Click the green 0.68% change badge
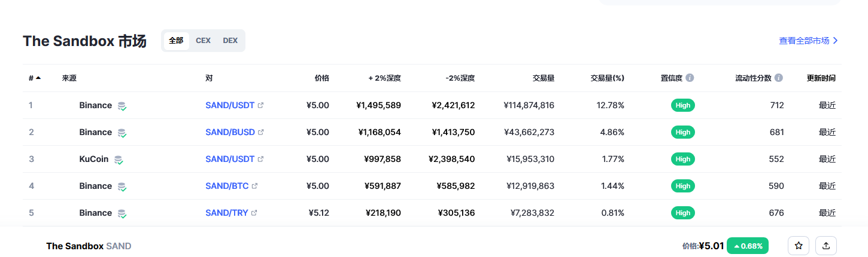 [x=748, y=246]
